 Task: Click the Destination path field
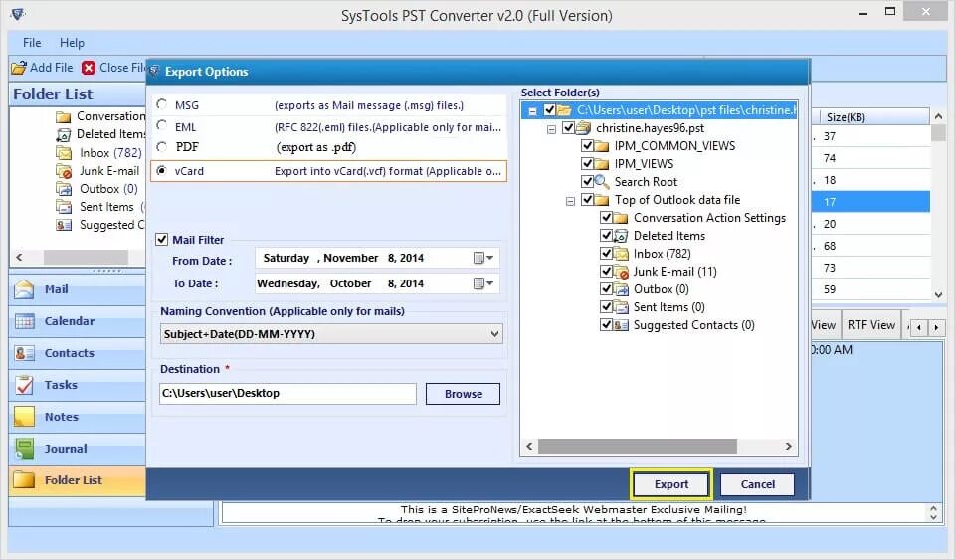coord(287,394)
